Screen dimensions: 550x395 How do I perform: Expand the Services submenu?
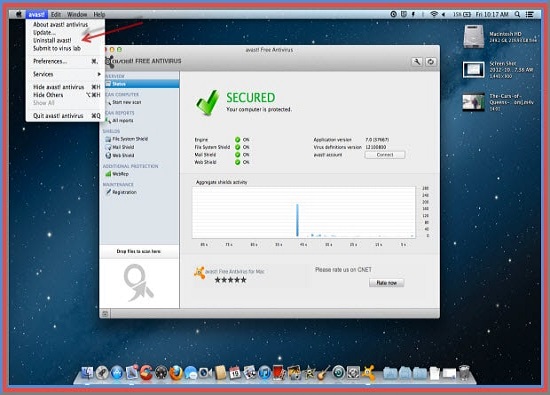point(65,74)
